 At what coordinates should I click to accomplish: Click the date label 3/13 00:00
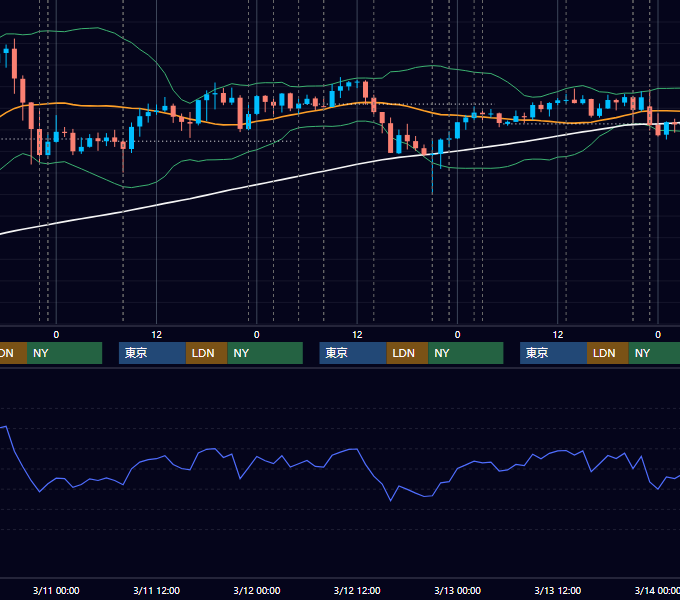tap(458, 590)
